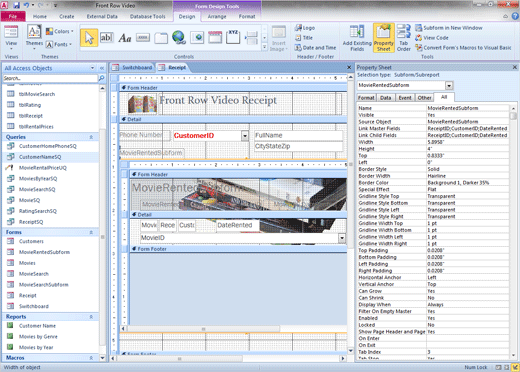
Task: Click the Border Color property value
Action: 467,183
